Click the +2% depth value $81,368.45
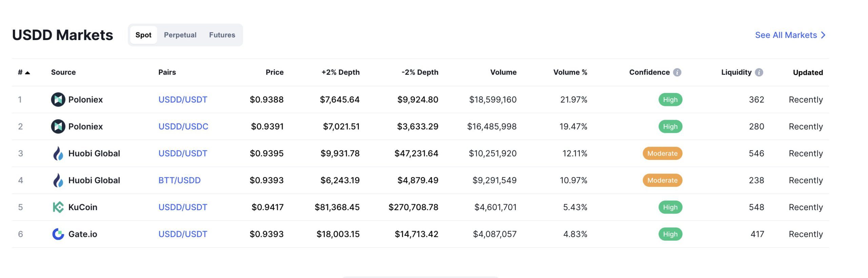This screenshot has width=868, height=278. tap(337, 207)
